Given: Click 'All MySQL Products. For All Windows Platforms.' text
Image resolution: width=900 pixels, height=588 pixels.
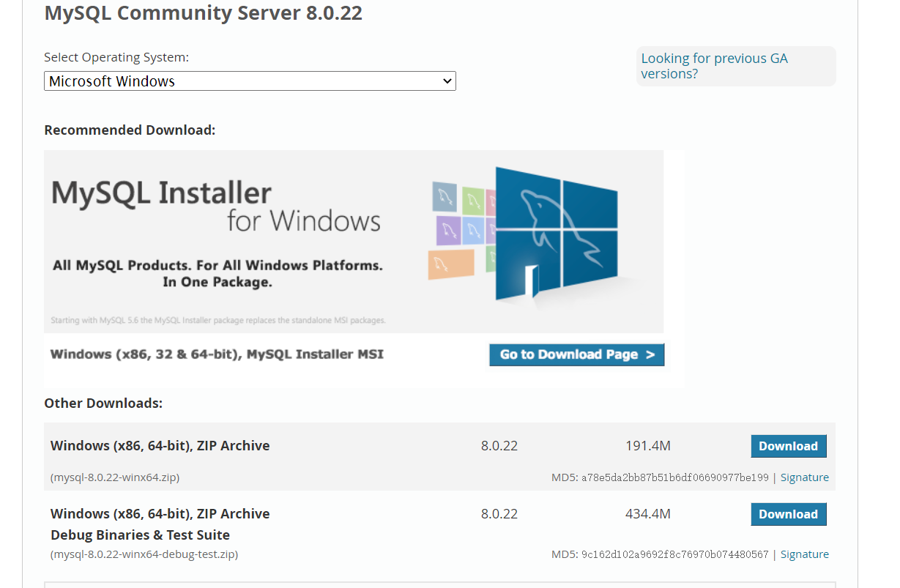Looking at the screenshot, I should point(217,265).
